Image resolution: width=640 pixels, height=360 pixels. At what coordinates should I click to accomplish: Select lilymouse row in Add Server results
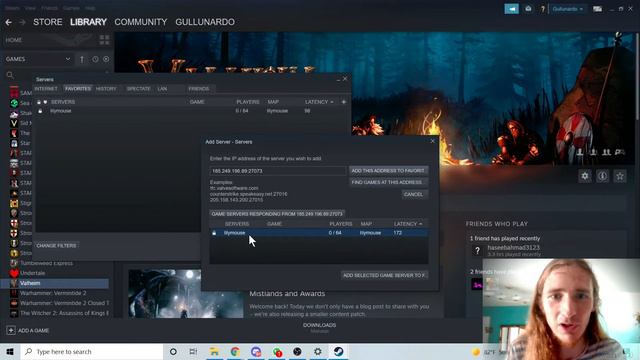pyautogui.click(x=319, y=233)
